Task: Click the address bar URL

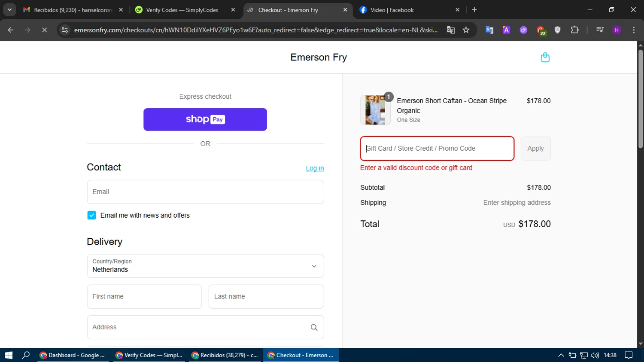Action: 256,30
